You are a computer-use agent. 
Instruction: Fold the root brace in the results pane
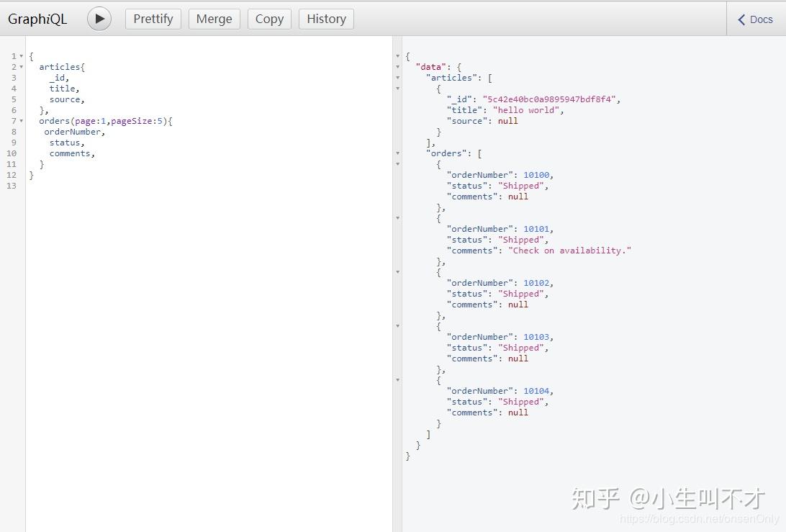click(x=397, y=56)
